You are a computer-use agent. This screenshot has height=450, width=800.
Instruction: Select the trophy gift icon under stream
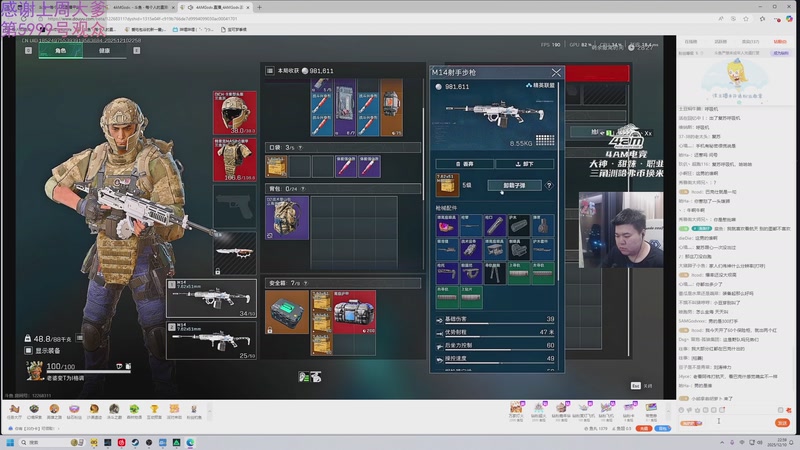154,411
